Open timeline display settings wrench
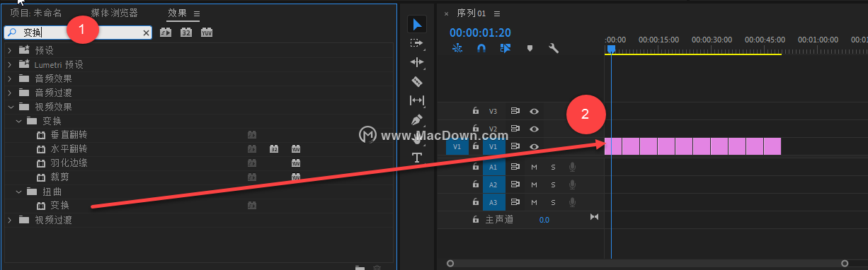The width and height of the screenshot is (868, 270). pyautogui.click(x=554, y=48)
